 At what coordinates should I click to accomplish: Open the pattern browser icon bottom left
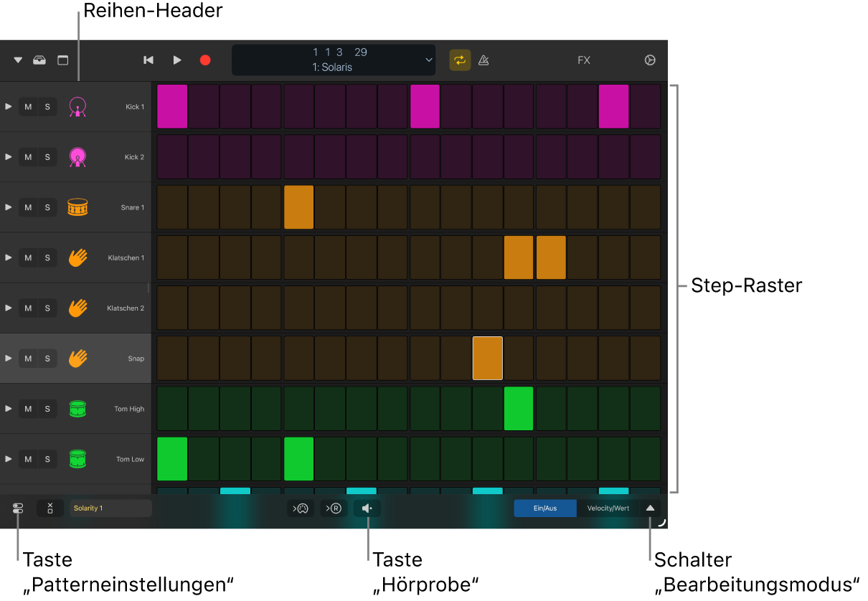17,508
